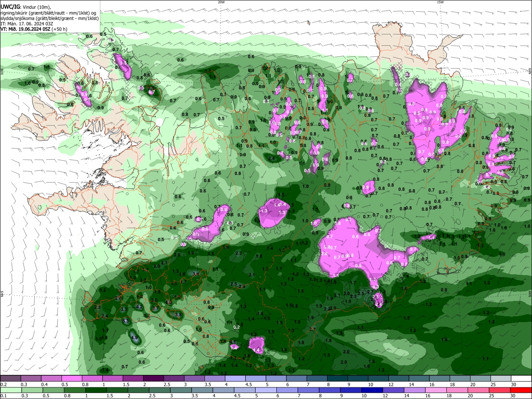The height and width of the screenshot is (399, 532).
Task: Click the brightest pink snow swatch between 0.5 and 0.8
Action: click(71, 379)
